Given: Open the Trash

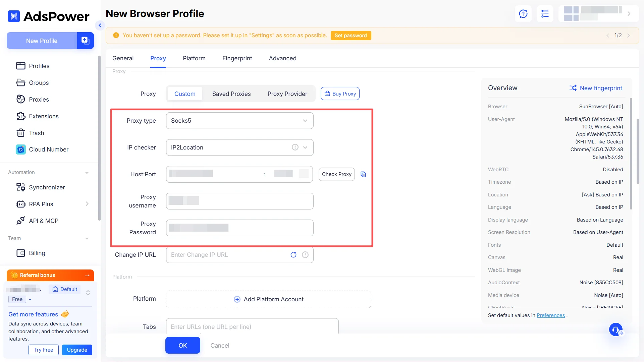Looking at the screenshot, I should (36, 133).
